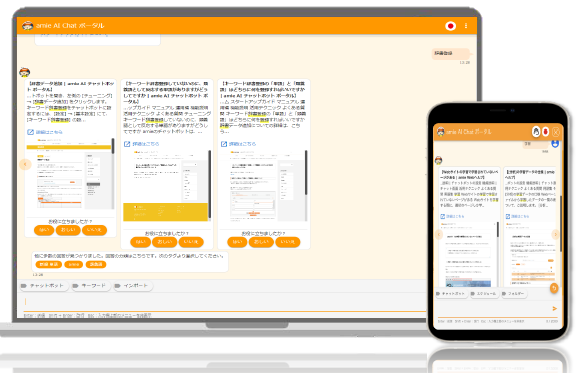
Task: Choose the キーワード quick tag on laptop
Action: point(90,286)
